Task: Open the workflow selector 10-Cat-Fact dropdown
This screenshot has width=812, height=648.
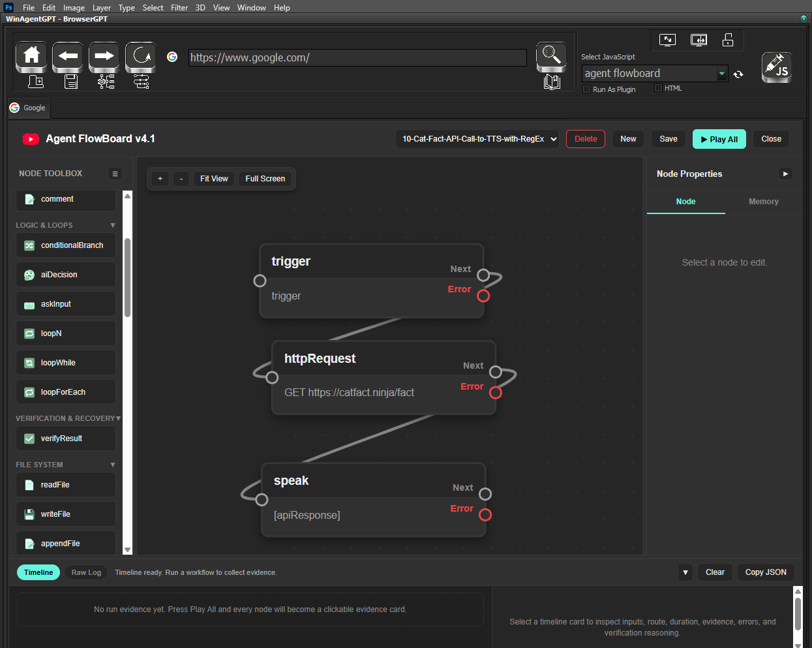Action: [477, 139]
